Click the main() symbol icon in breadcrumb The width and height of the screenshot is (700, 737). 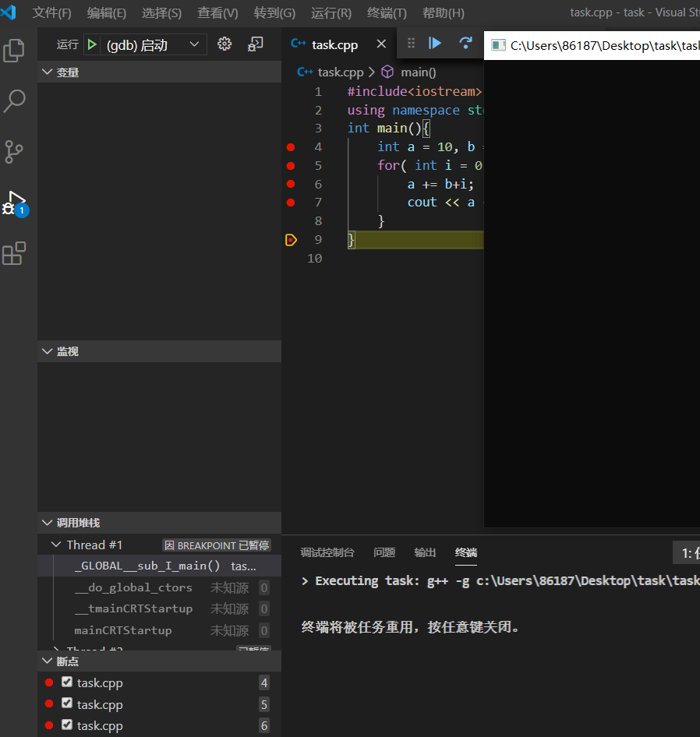point(387,72)
